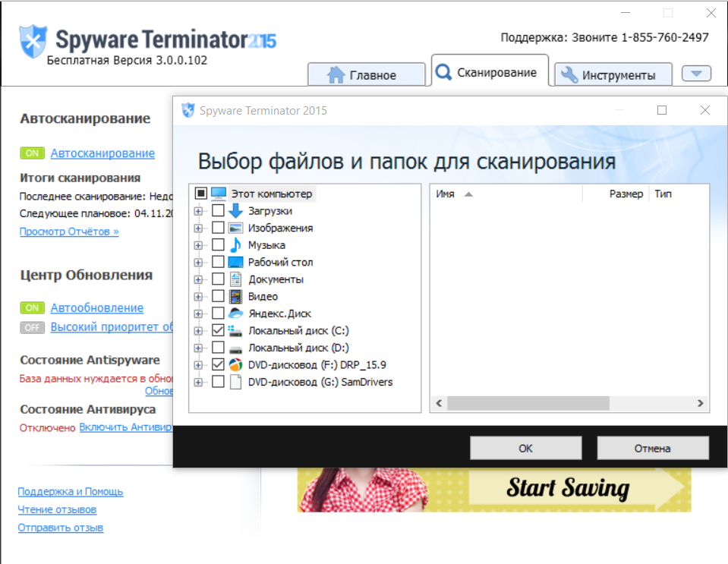Check the Рабочий стол checkbox
This screenshot has height=564, width=728.
coord(218,262)
